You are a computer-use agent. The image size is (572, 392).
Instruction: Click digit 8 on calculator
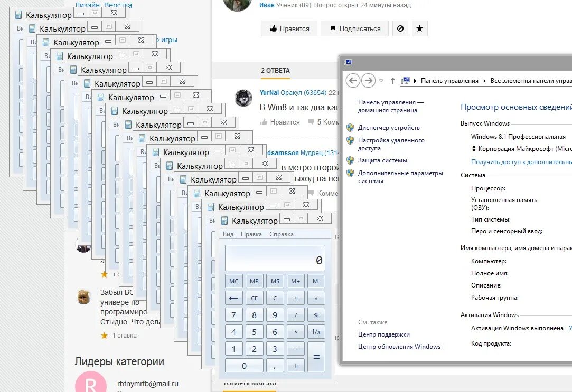[254, 315]
